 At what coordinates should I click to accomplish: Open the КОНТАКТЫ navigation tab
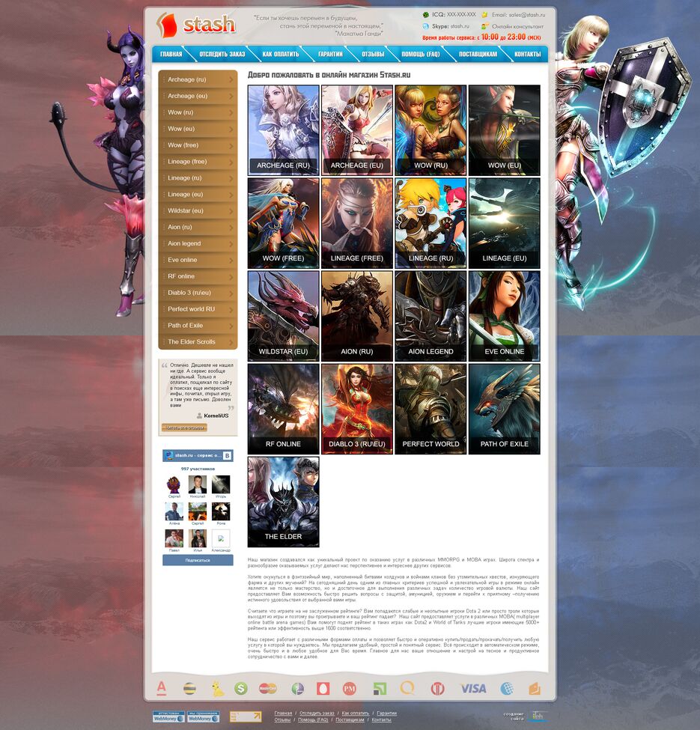528,55
